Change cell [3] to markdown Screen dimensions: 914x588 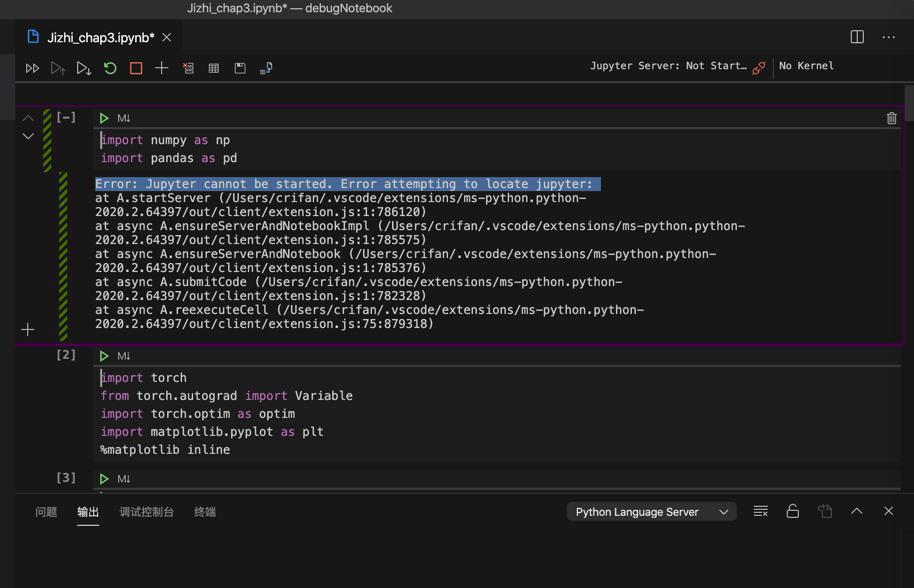click(124, 478)
